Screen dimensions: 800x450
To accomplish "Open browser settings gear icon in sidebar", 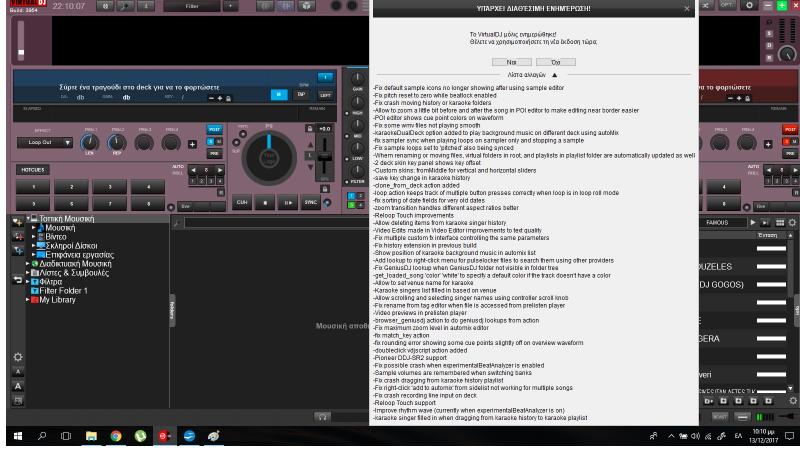I will pos(17,357).
